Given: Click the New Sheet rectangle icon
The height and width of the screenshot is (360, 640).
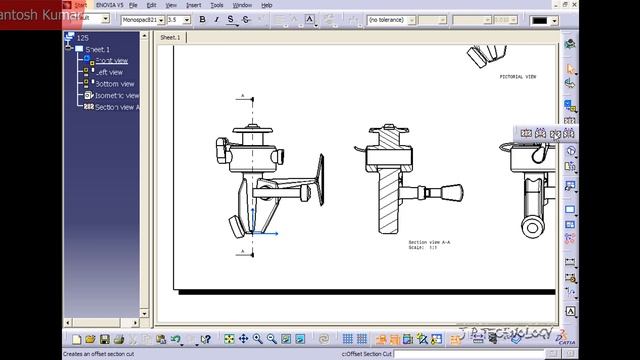Looking at the screenshot, I should point(570,210).
